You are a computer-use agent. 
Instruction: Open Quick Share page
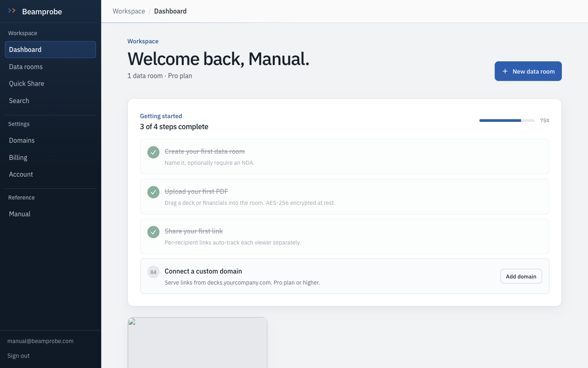(x=50, y=83)
